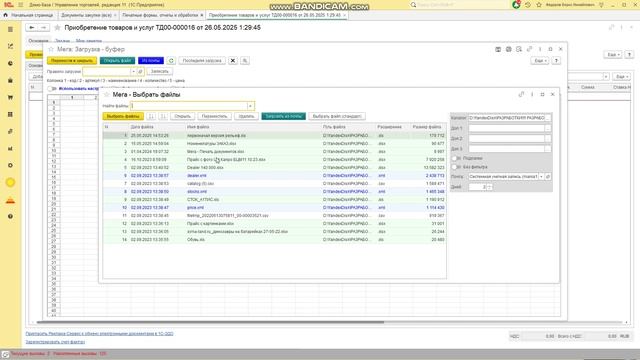Switch to Документы закупки (все) tab
The image size is (640, 360).
(x=87, y=15)
